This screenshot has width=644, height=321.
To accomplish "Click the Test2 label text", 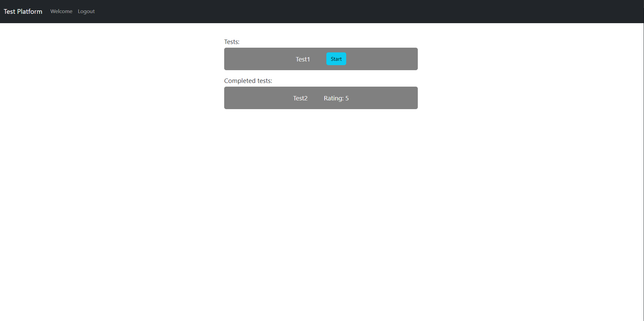I will click(x=300, y=98).
